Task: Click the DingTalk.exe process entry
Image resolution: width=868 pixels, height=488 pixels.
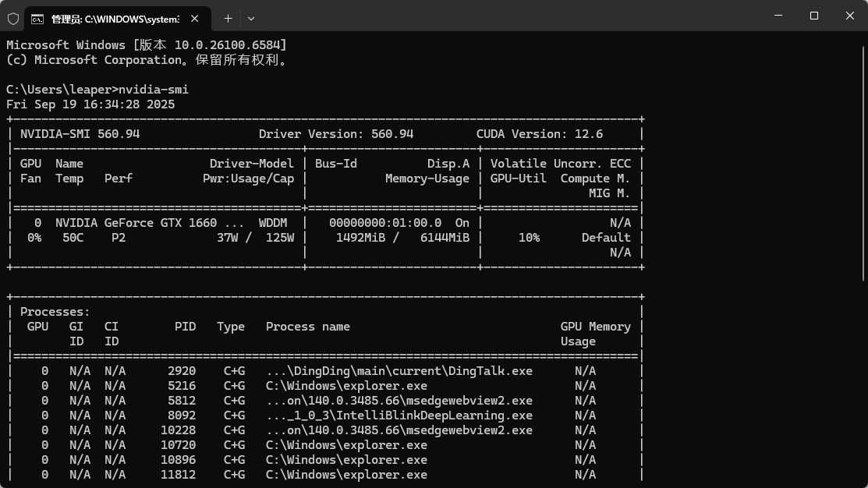Action: click(x=399, y=371)
